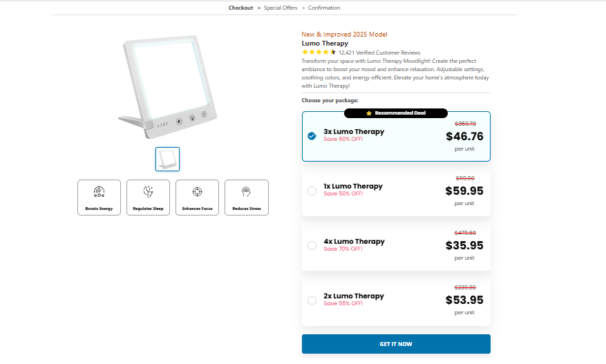Click the Lumo Therapy product title

[325, 44]
